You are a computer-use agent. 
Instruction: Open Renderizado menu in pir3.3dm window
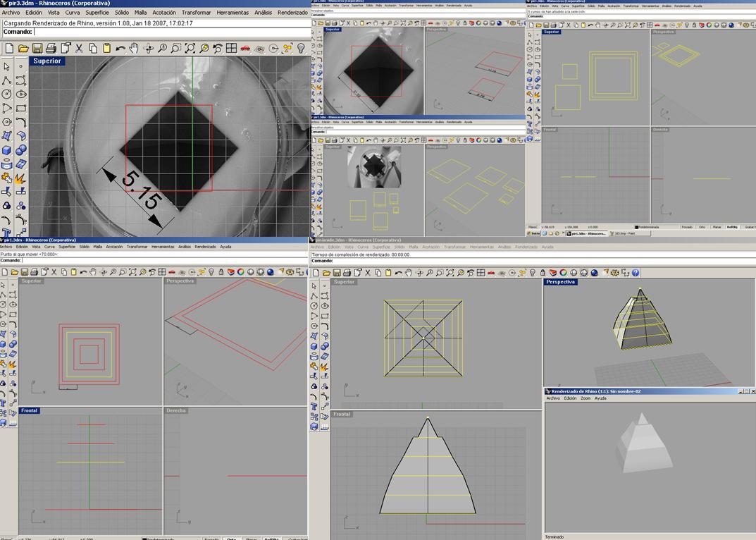coord(292,13)
